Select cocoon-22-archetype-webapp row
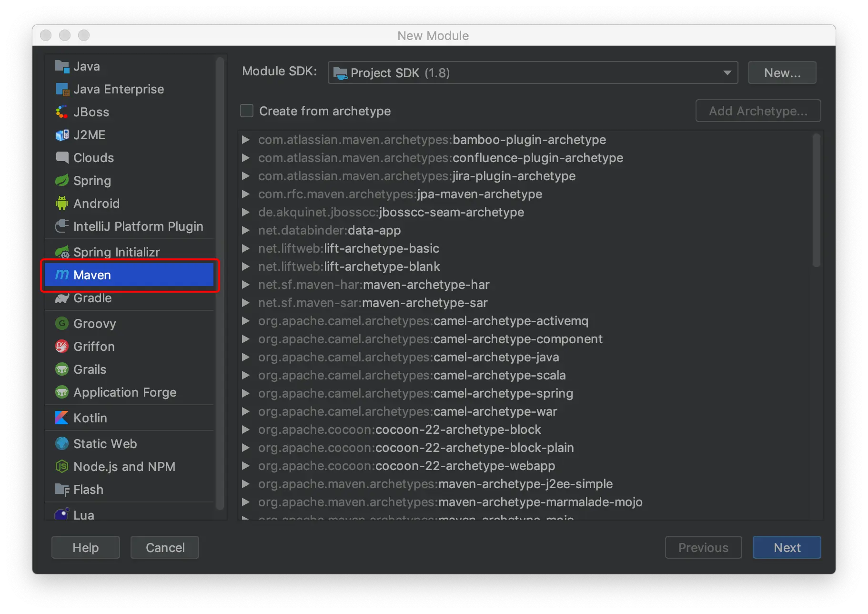Viewport: 868px width, 614px height. (525, 466)
